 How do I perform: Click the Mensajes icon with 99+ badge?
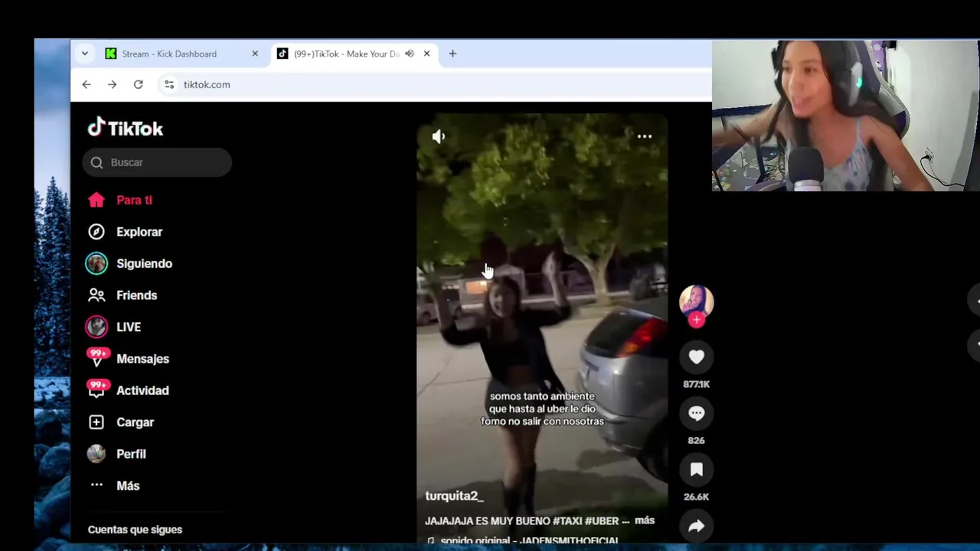97,357
